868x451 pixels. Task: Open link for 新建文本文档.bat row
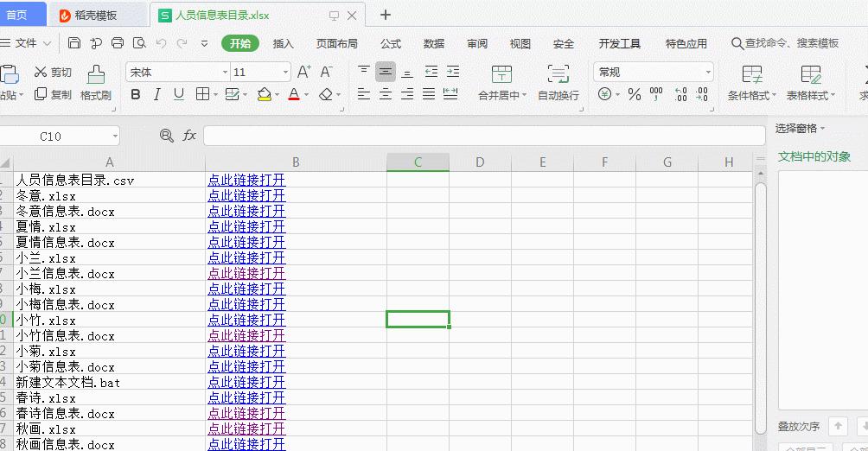pos(246,382)
